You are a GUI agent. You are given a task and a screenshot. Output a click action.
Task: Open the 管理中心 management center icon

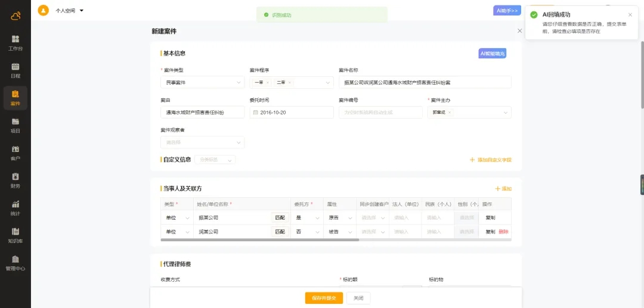[x=15, y=263]
